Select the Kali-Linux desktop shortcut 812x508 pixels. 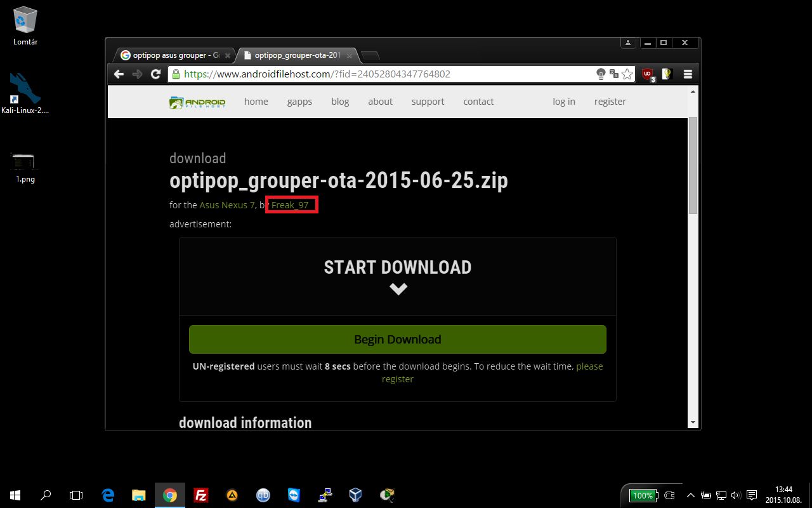[x=25, y=93]
